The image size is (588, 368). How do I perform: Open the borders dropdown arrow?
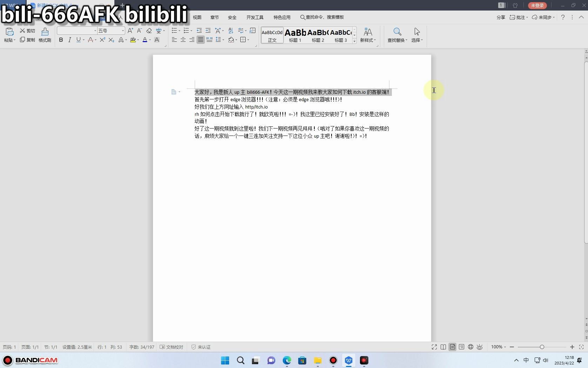click(248, 40)
